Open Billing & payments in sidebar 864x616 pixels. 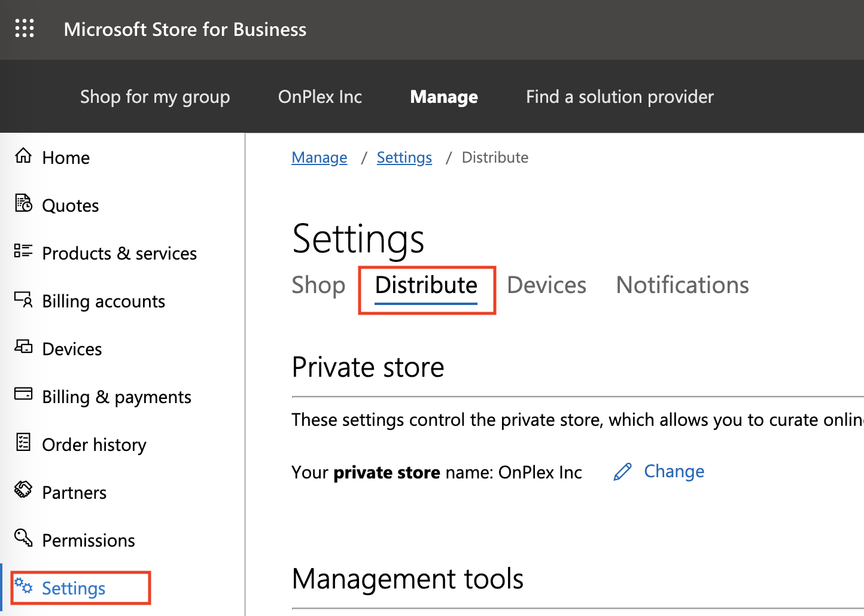point(117,397)
